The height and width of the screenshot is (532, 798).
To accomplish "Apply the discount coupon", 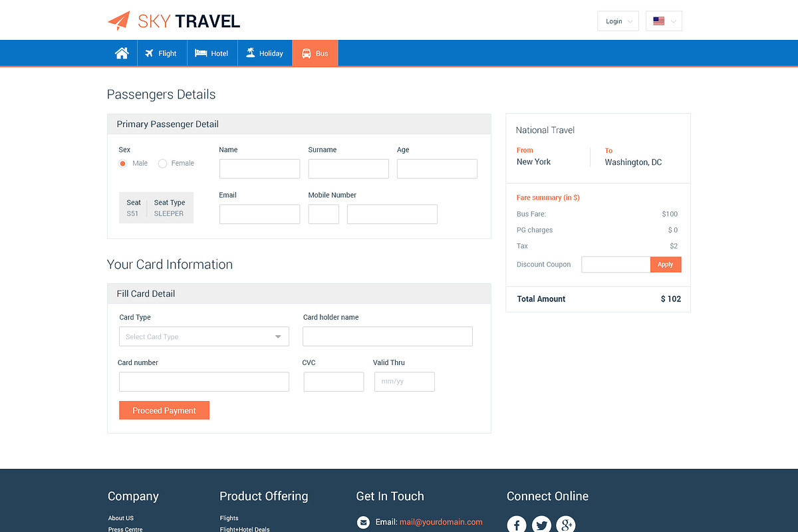I will 666,265.
